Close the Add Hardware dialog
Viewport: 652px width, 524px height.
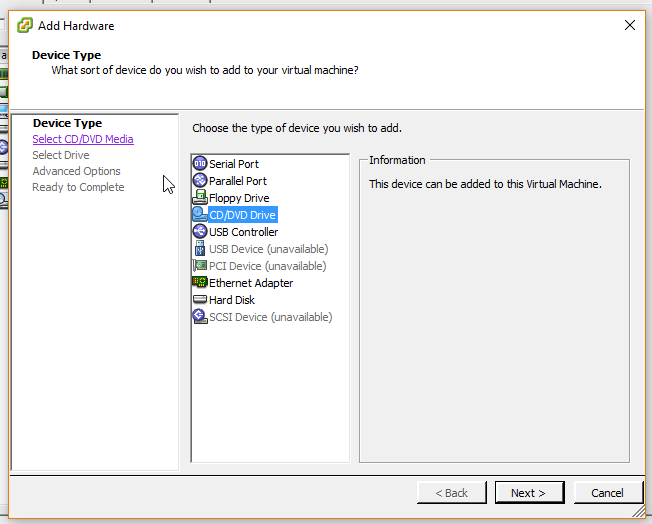[x=629, y=25]
